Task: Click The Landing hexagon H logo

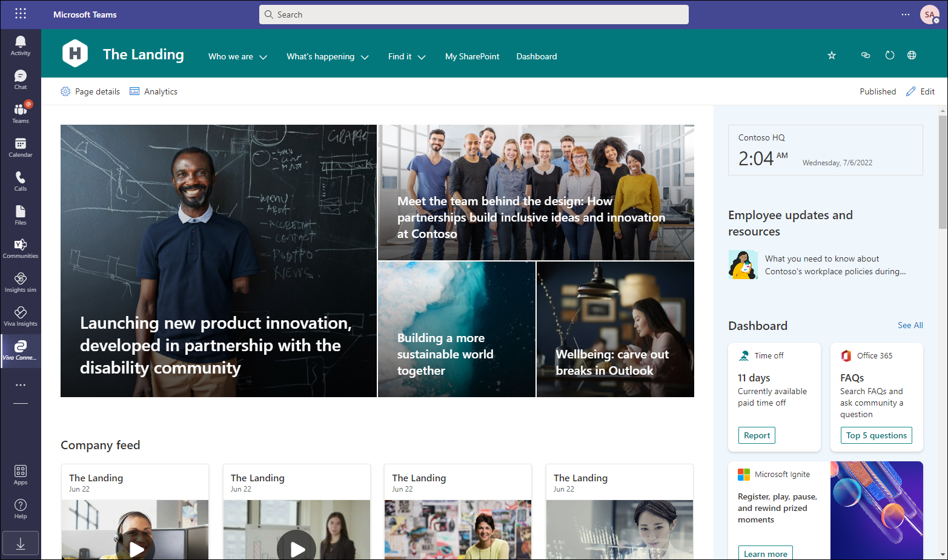Action: pyautogui.click(x=75, y=53)
